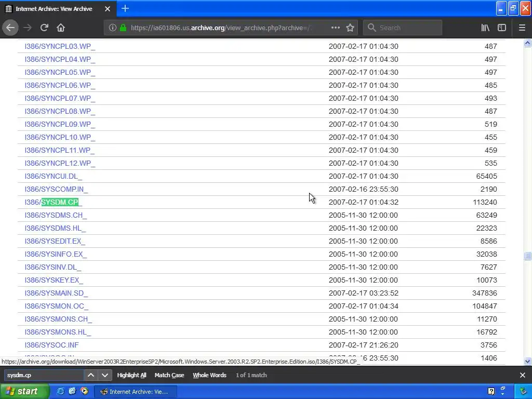Focus the Search box in toolbar
This screenshot has height=399, width=532.
(x=403, y=28)
